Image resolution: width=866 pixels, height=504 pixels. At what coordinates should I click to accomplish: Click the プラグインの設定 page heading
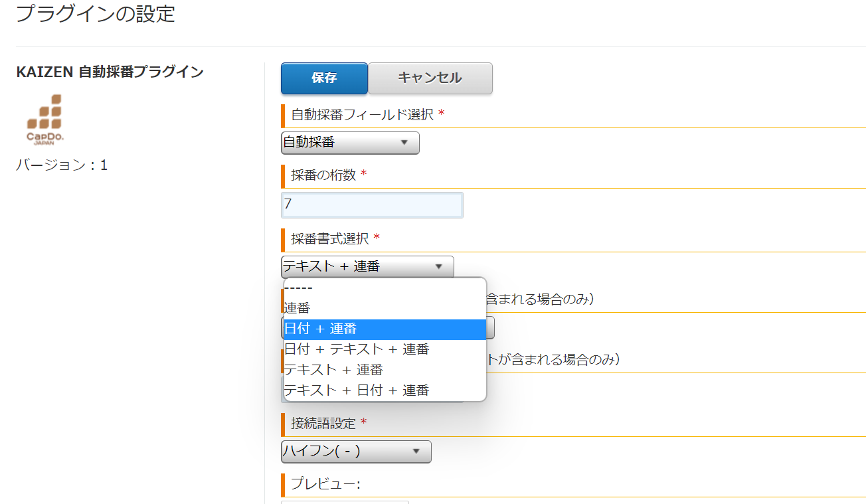96,13
